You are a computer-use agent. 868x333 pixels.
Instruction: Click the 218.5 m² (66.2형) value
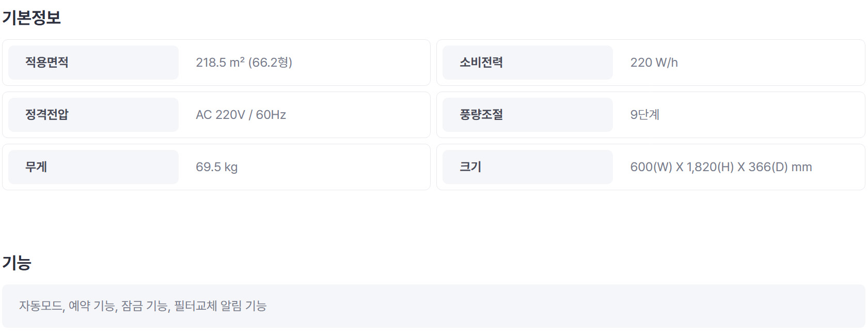244,63
